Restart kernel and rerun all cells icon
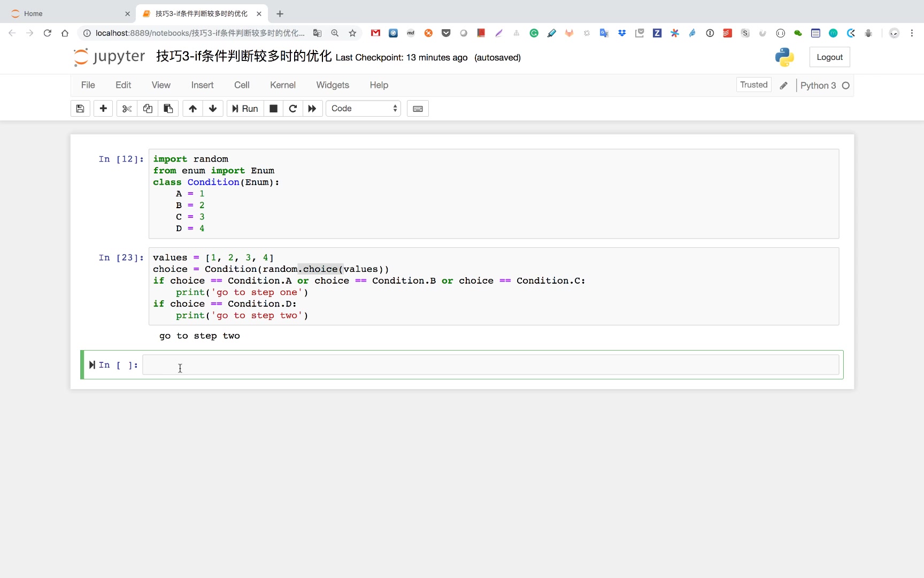Screen dimensions: 924x578 [312, 109]
